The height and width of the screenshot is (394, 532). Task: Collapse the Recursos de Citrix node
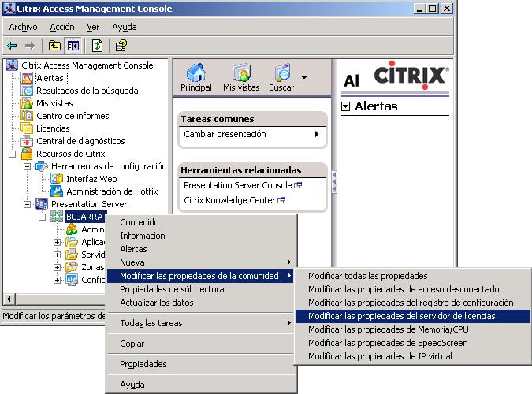12,154
